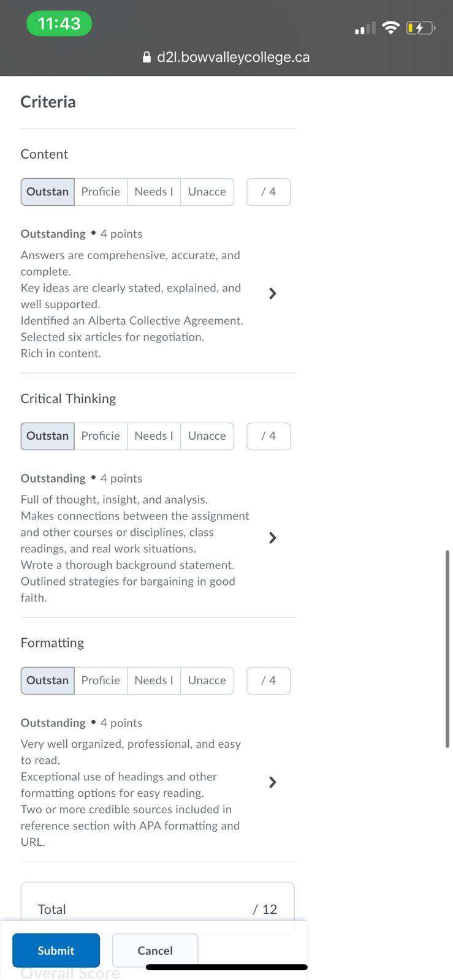
Task: Choose Needs Improvement for Formatting
Action: pos(154,680)
